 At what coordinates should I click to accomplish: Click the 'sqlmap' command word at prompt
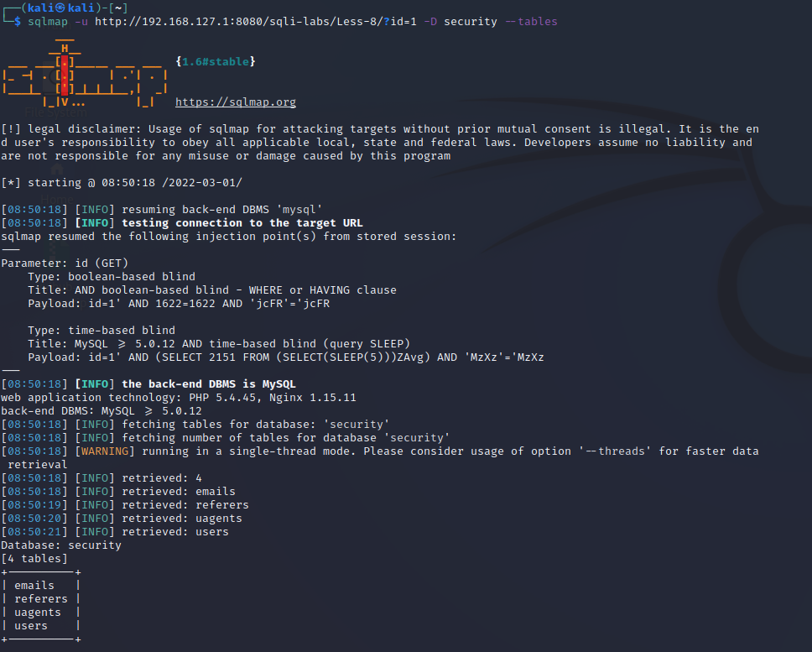(48, 22)
